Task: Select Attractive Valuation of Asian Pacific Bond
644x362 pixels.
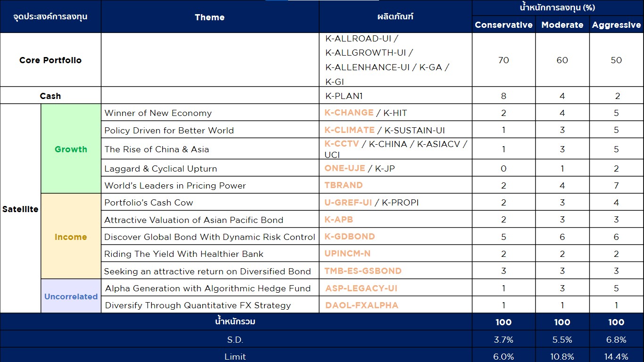Action: tap(194, 220)
